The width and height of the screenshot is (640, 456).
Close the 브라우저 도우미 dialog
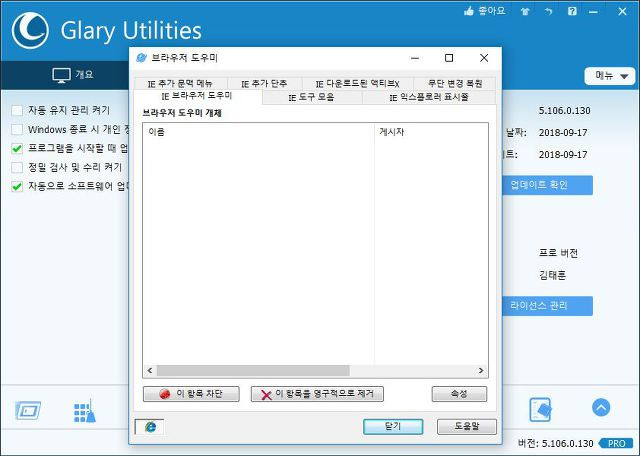pos(484,58)
